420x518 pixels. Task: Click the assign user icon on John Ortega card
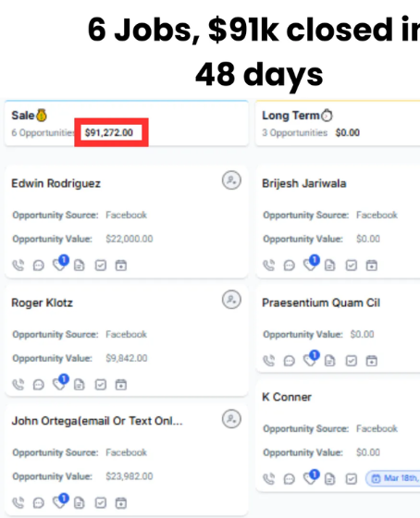pos(231,419)
